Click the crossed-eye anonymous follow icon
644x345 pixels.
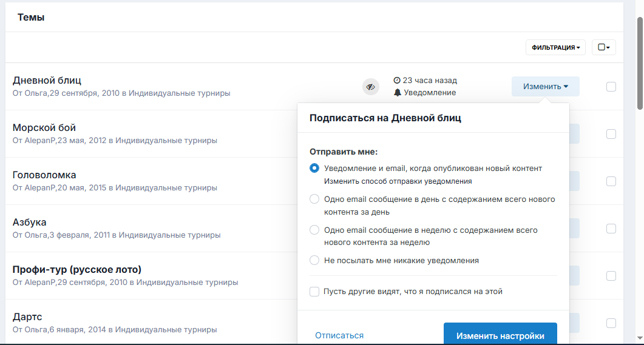point(370,87)
